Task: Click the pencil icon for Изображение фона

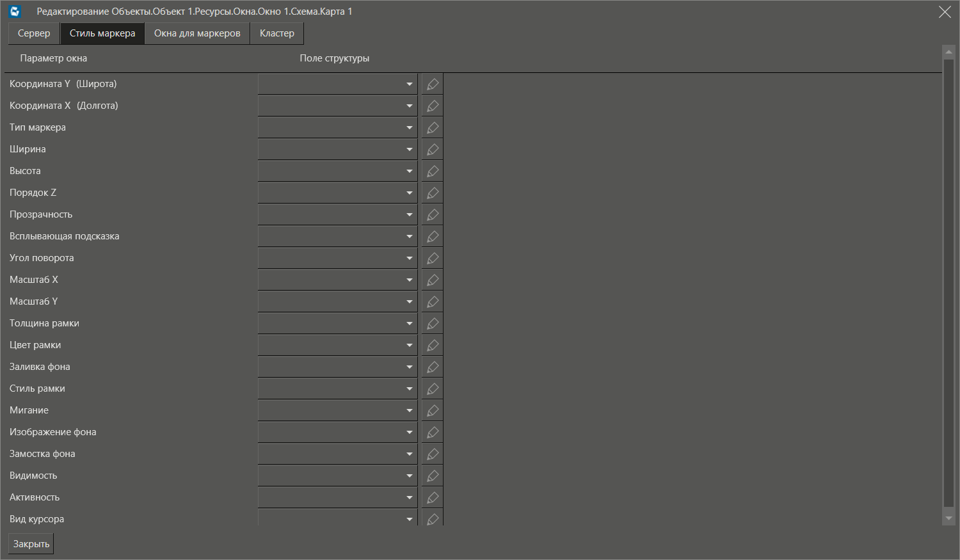Action: tap(433, 433)
